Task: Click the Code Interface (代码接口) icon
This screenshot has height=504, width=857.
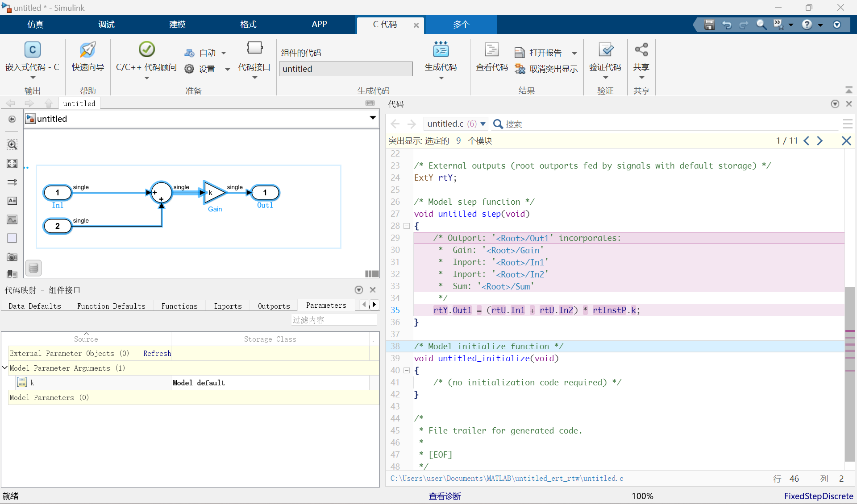Action: point(254,48)
